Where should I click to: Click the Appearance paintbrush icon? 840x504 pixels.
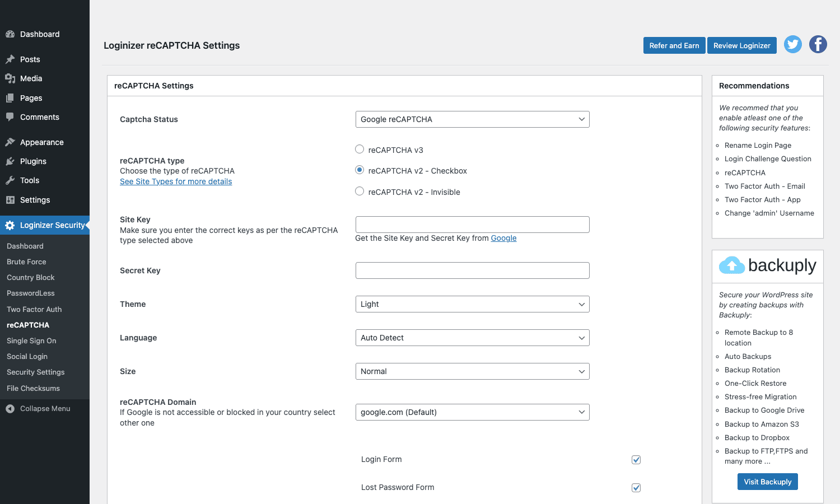[10, 142]
